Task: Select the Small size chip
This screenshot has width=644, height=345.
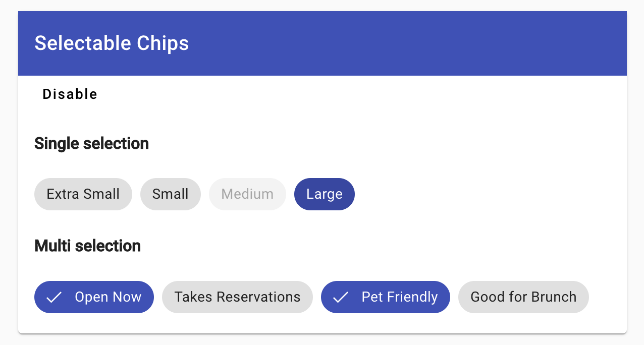Action: pos(170,194)
